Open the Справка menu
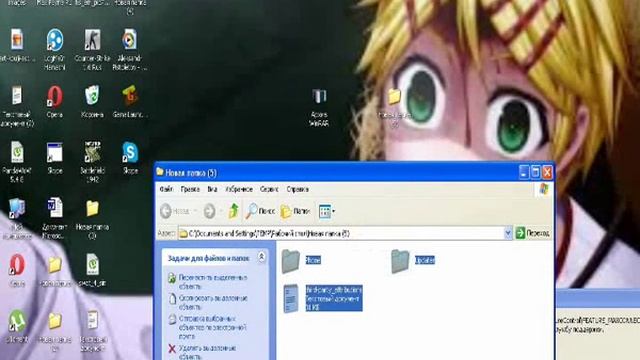640x360 pixels. [298, 189]
